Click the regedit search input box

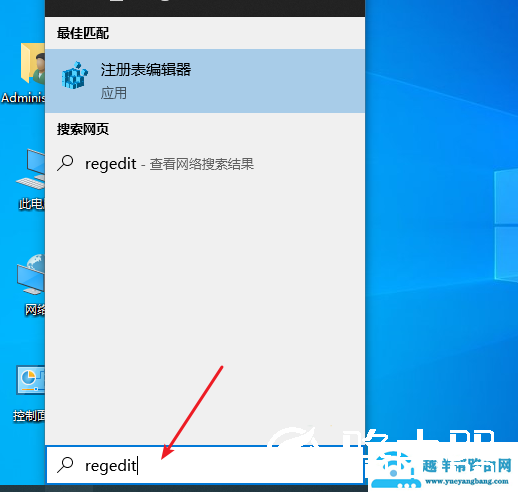pyautogui.click(x=205, y=465)
